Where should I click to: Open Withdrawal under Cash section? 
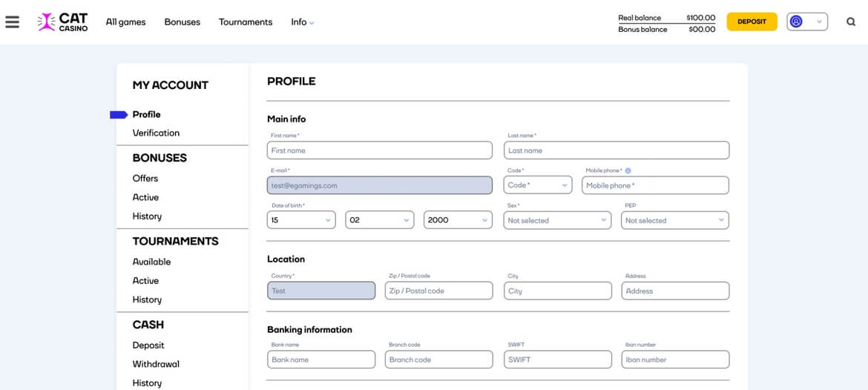156,364
